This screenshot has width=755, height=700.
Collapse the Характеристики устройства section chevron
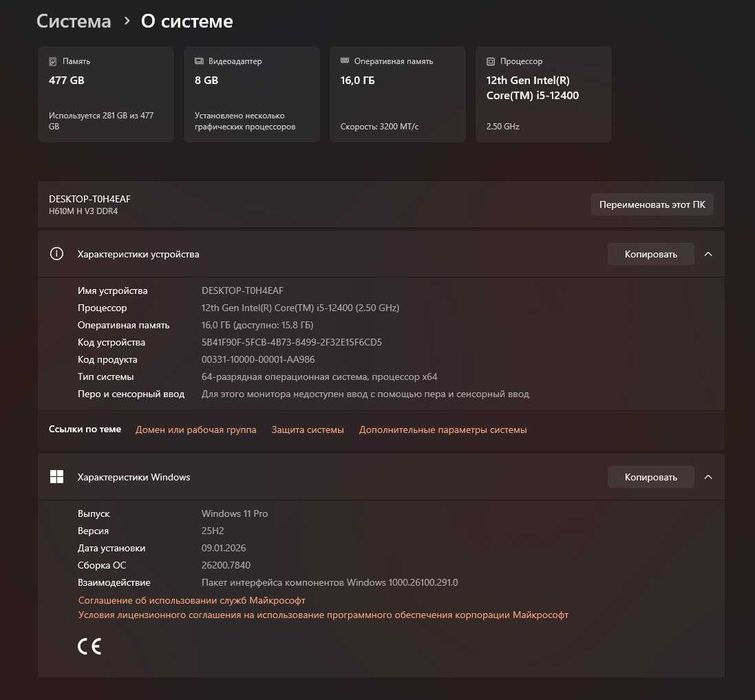click(x=708, y=254)
